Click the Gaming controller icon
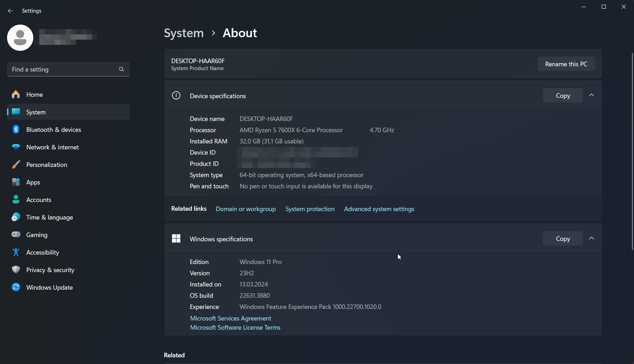Viewport: 634px width, 364px height. (x=16, y=234)
